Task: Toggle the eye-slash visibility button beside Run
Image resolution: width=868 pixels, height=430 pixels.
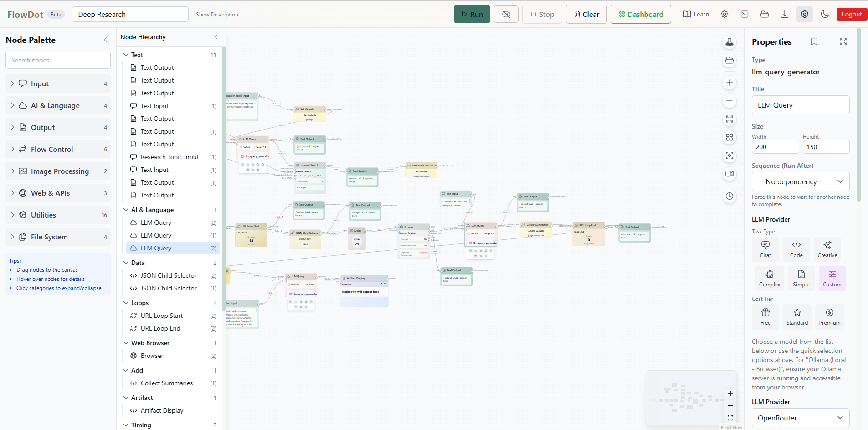Action: point(506,14)
